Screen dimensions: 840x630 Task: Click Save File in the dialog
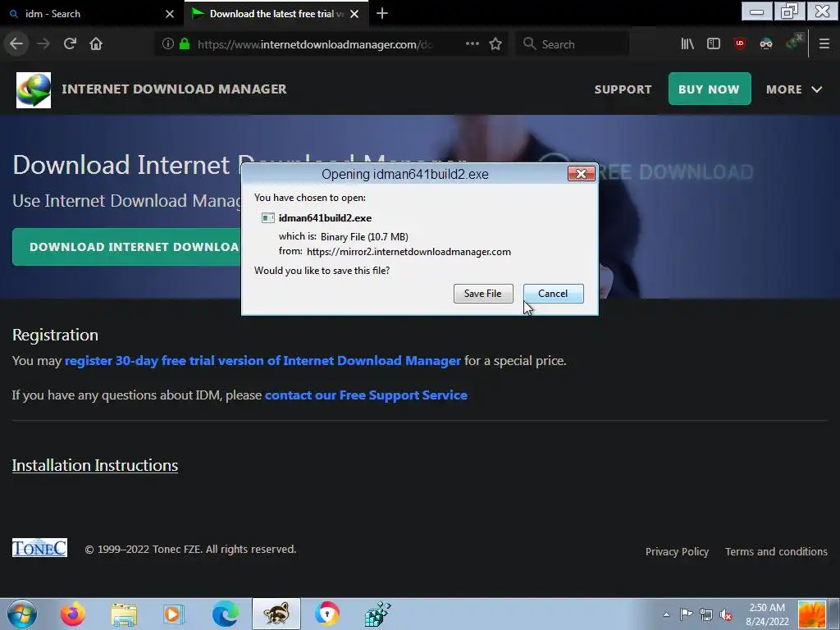[483, 294]
